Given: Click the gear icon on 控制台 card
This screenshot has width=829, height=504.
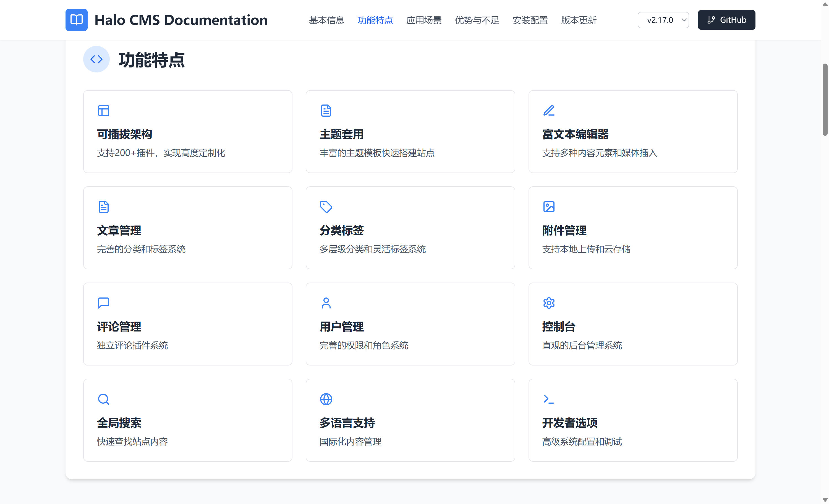Looking at the screenshot, I should [x=549, y=303].
